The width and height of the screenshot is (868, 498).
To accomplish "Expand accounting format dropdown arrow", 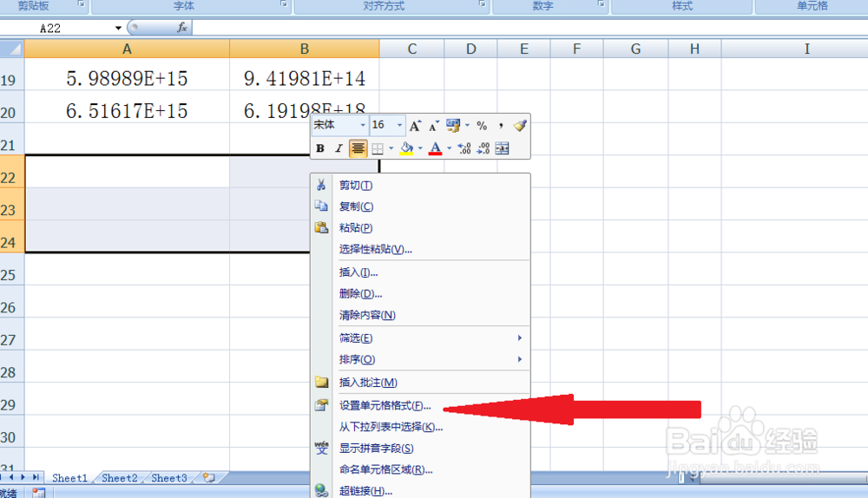I will (x=467, y=126).
